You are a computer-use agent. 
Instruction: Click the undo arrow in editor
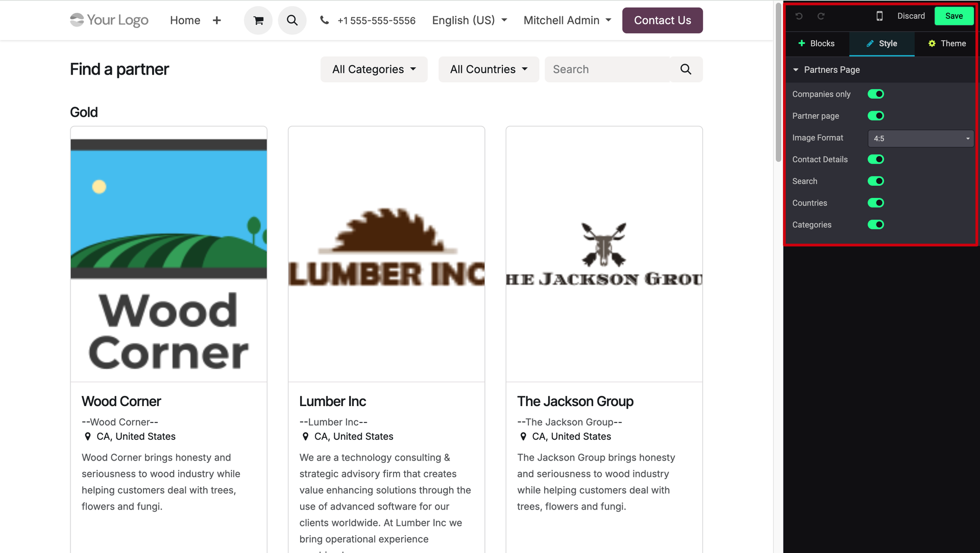click(x=799, y=16)
